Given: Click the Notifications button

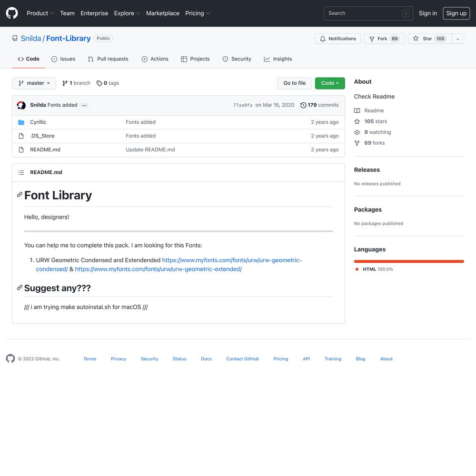Looking at the screenshot, I should coord(338,39).
